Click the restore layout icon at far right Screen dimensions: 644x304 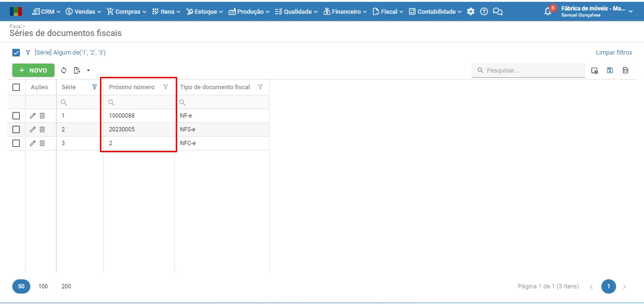(626, 71)
